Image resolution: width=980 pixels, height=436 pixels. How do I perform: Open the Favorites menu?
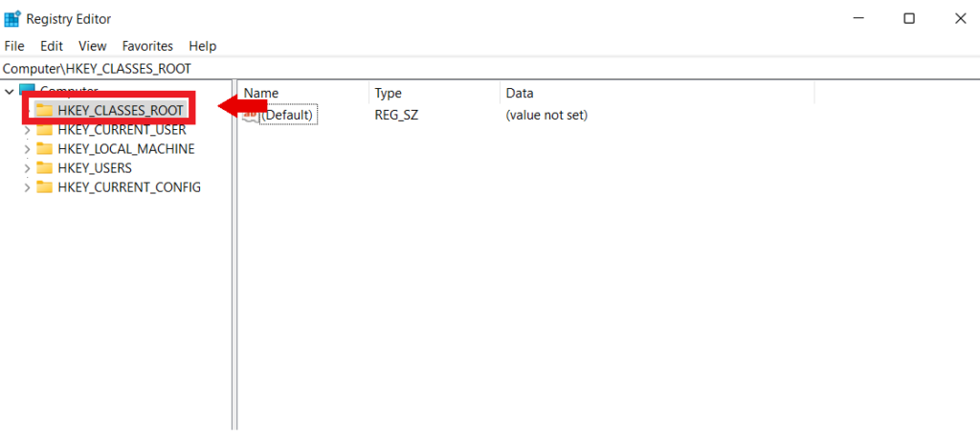147,46
